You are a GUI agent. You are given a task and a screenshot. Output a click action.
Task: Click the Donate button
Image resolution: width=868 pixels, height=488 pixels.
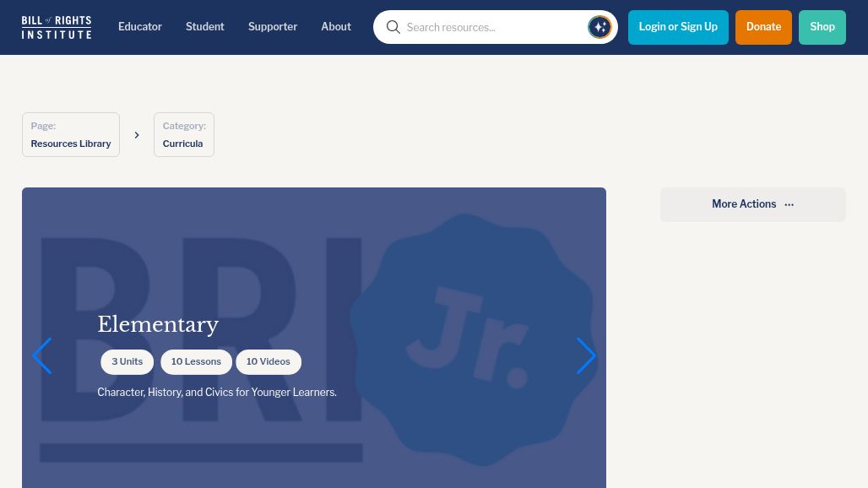coord(763,27)
